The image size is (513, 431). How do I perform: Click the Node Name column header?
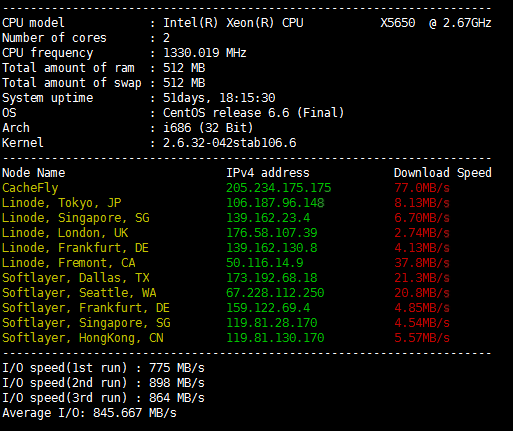coord(34,173)
